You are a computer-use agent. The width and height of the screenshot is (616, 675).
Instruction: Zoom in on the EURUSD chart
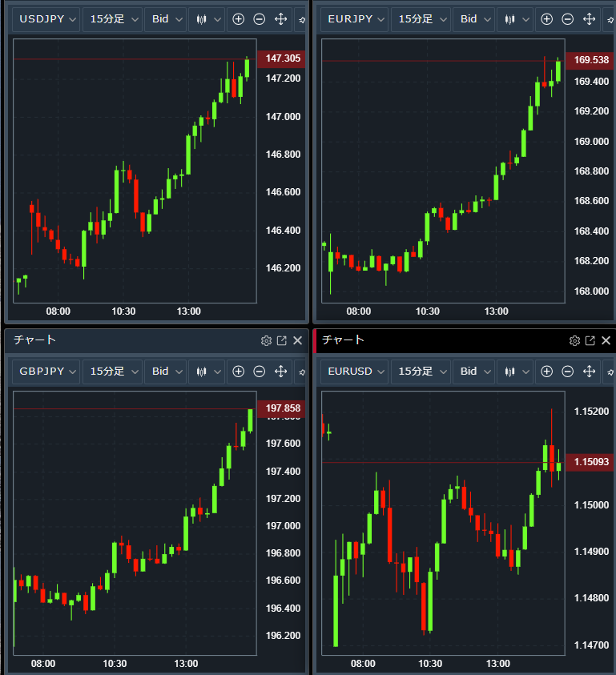tap(546, 372)
